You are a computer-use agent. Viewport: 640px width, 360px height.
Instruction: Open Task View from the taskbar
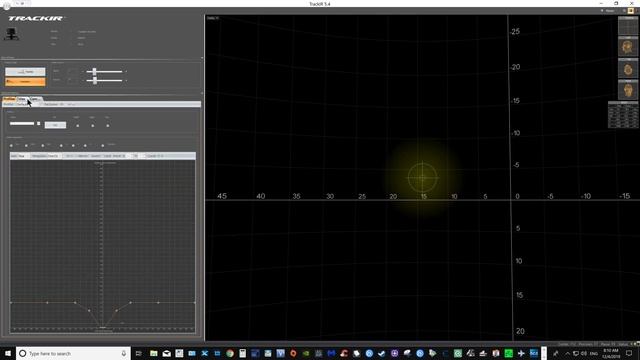(x=138, y=353)
